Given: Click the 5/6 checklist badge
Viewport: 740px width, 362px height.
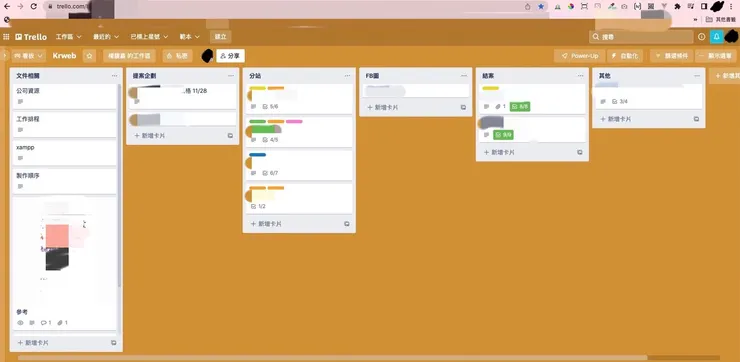Looking at the screenshot, I should click(270, 107).
